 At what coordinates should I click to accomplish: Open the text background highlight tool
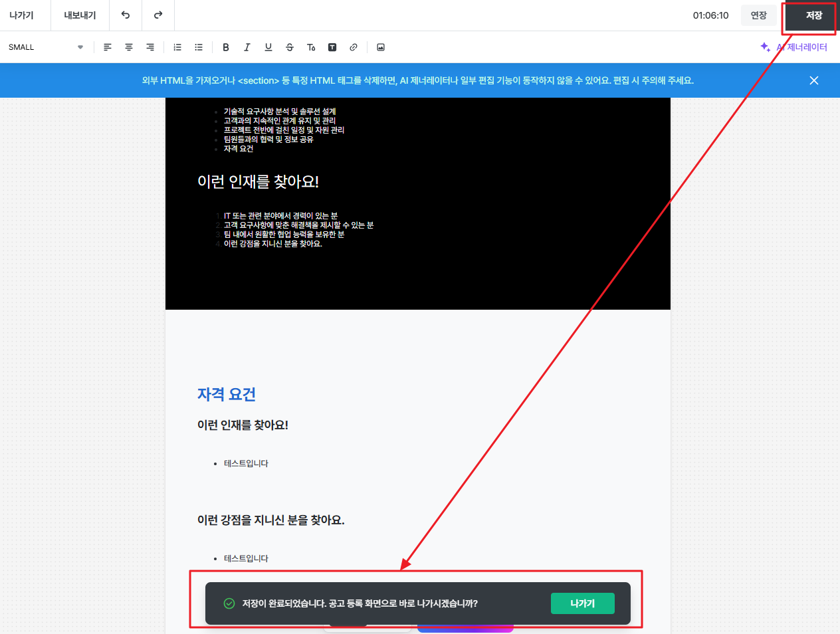pos(332,47)
